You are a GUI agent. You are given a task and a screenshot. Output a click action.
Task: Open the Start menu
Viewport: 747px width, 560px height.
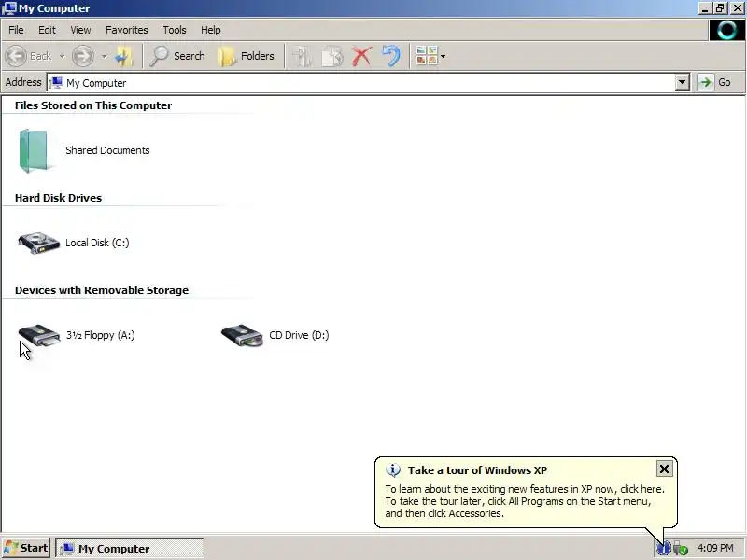tap(26, 548)
